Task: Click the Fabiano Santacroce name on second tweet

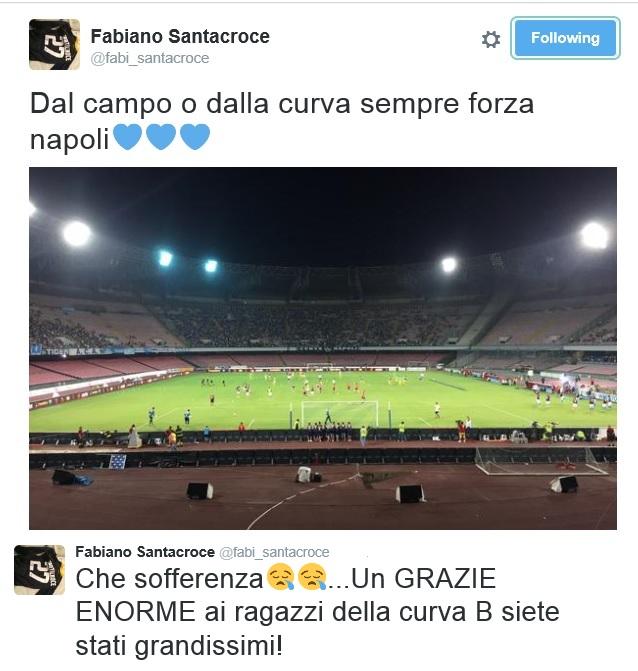Action: point(145,552)
